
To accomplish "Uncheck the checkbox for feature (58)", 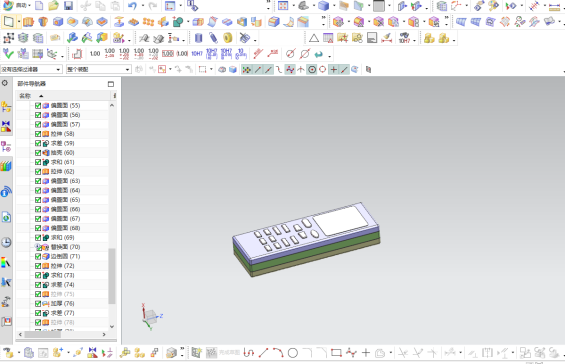I will (37, 134).
